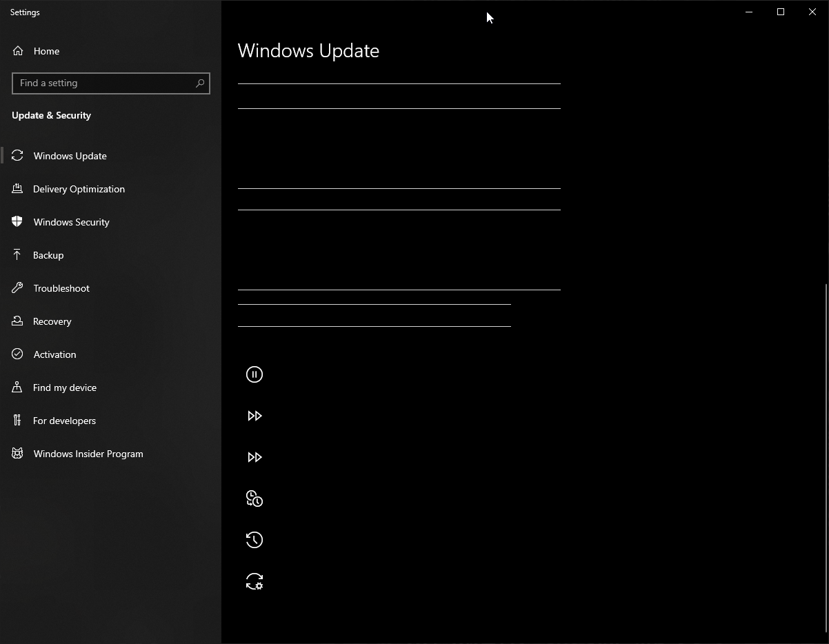Open Recovery from the sidebar icon
Image resolution: width=829 pixels, height=644 pixels.
pyautogui.click(x=17, y=321)
